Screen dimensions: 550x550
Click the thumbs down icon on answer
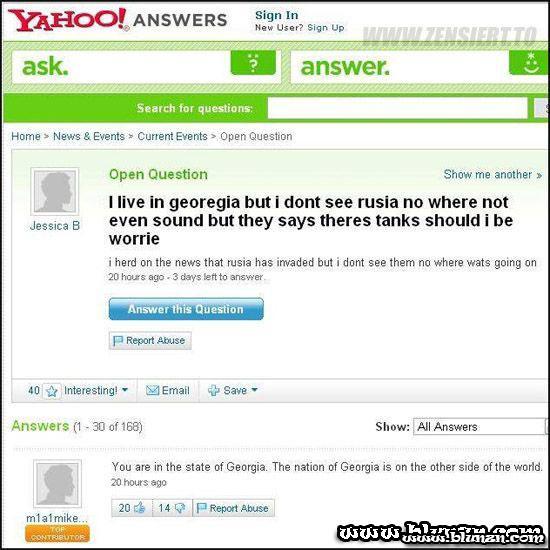coord(180,508)
